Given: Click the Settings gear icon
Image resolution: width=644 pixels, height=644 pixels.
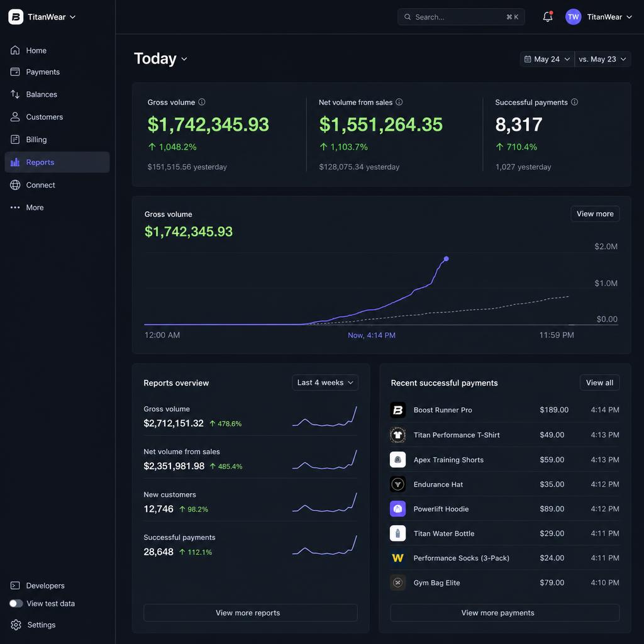Looking at the screenshot, I should coord(16,625).
